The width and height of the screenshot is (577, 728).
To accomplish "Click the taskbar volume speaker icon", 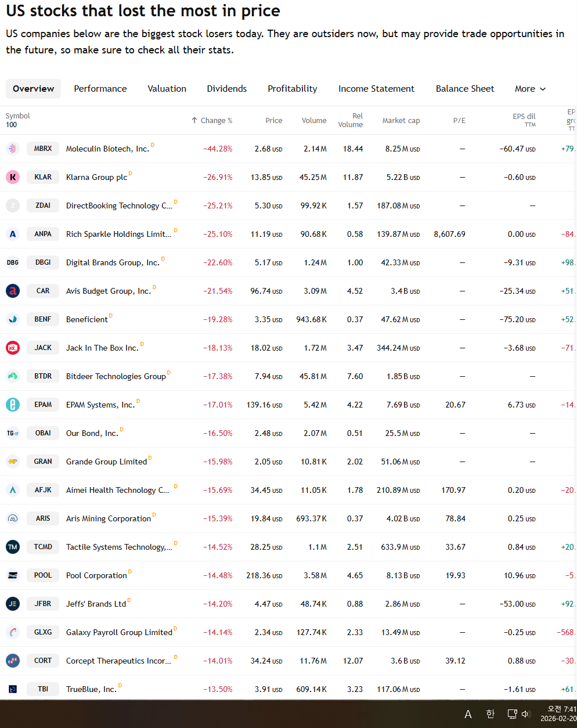I will (x=526, y=714).
